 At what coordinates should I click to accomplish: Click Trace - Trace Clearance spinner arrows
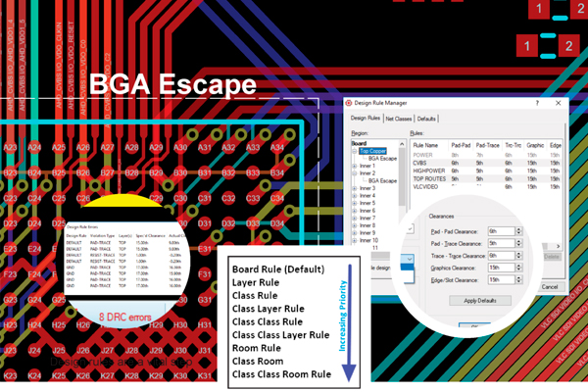pos(517,255)
